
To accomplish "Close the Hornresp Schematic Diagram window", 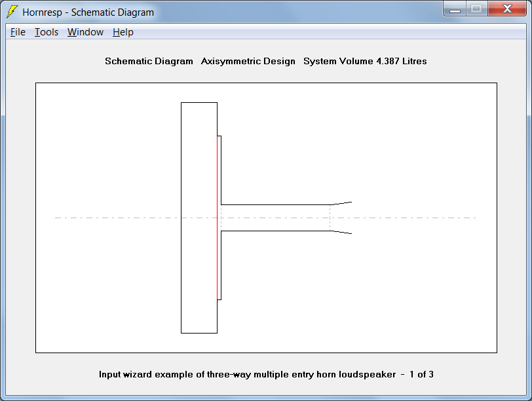I will (507, 9).
